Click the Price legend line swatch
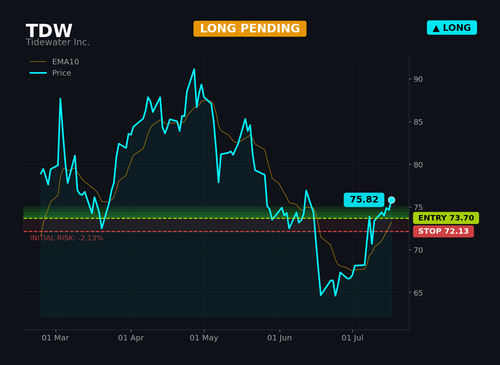Viewport: 500px width, 365px height. (38, 73)
